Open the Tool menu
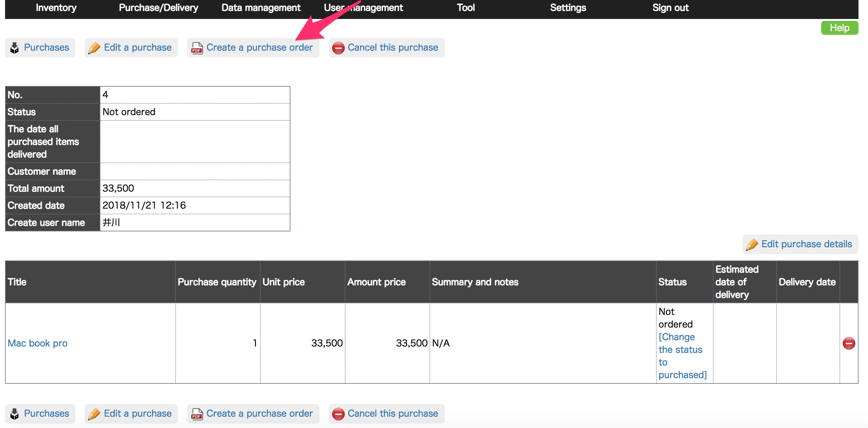 click(x=466, y=8)
